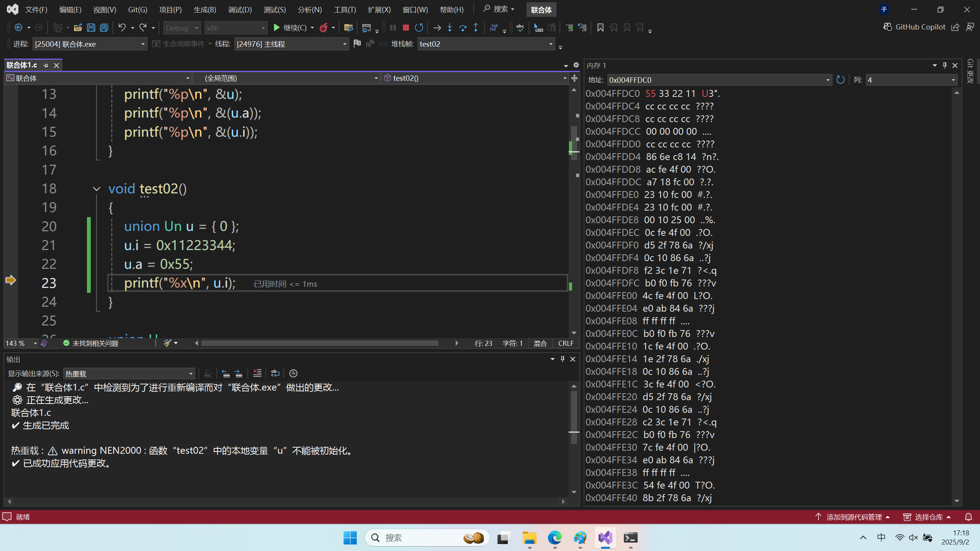This screenshot has height=551, width=980.
Task: Click the memory window refresh icon
Action: pos(840,80)
